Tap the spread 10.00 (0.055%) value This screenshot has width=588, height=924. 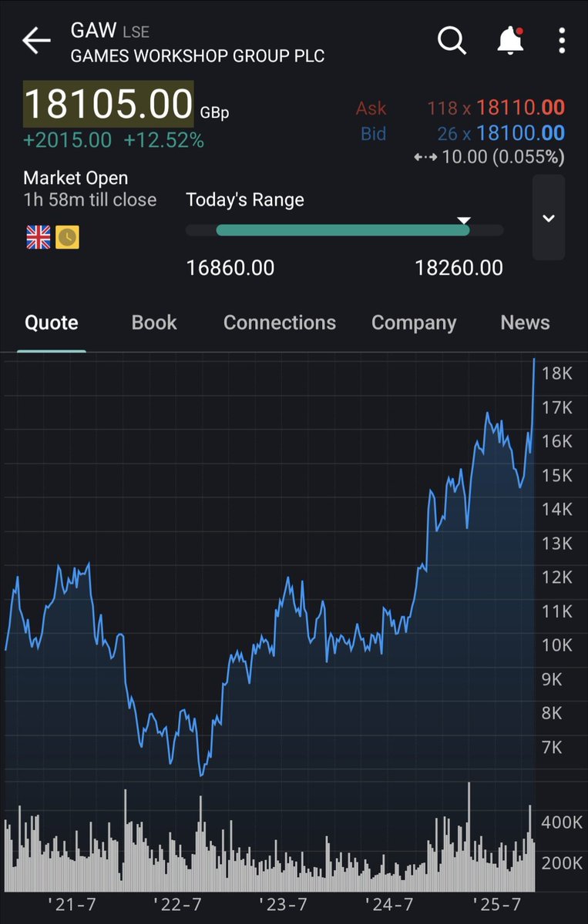[x=502, y=157]
